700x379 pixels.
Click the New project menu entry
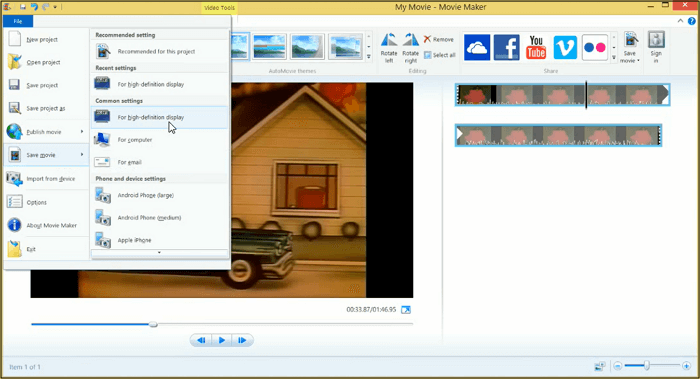click(46, 39)
